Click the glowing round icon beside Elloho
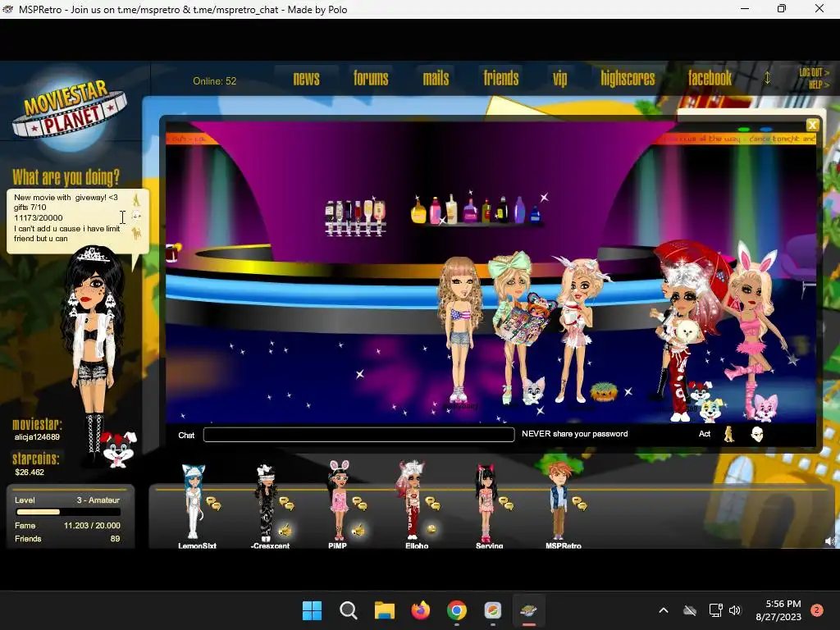 tap(431, 529)
